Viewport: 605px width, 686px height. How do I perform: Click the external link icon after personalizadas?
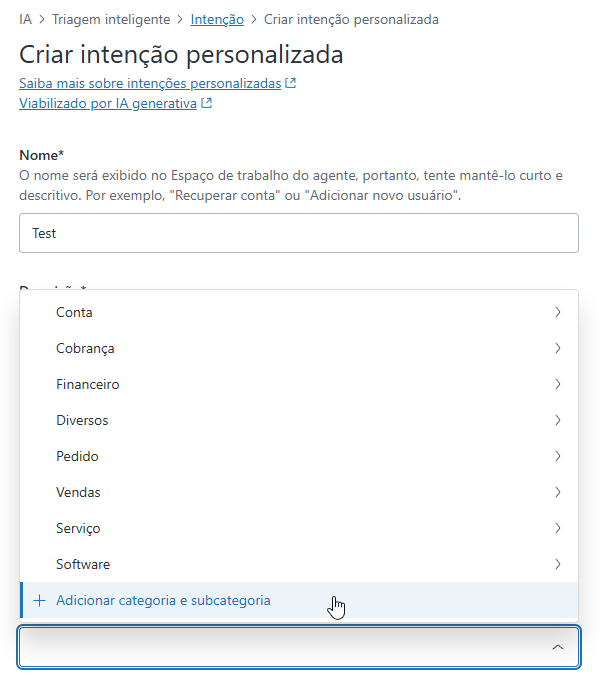point(290,83)
